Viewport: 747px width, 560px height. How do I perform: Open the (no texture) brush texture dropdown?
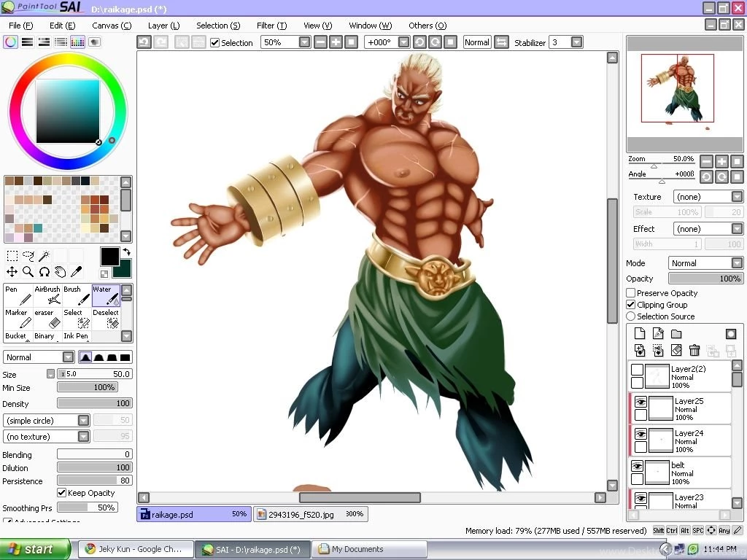click(x=83, y=437)
